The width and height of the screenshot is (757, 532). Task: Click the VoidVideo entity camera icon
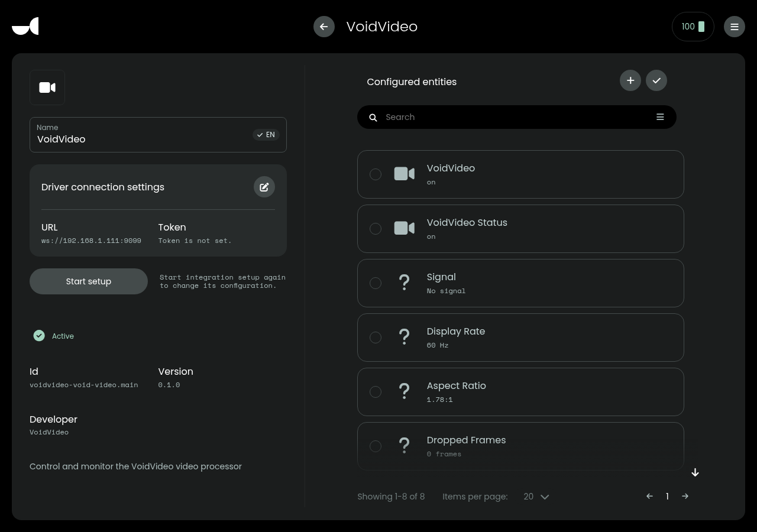click(x=405, y=174)
